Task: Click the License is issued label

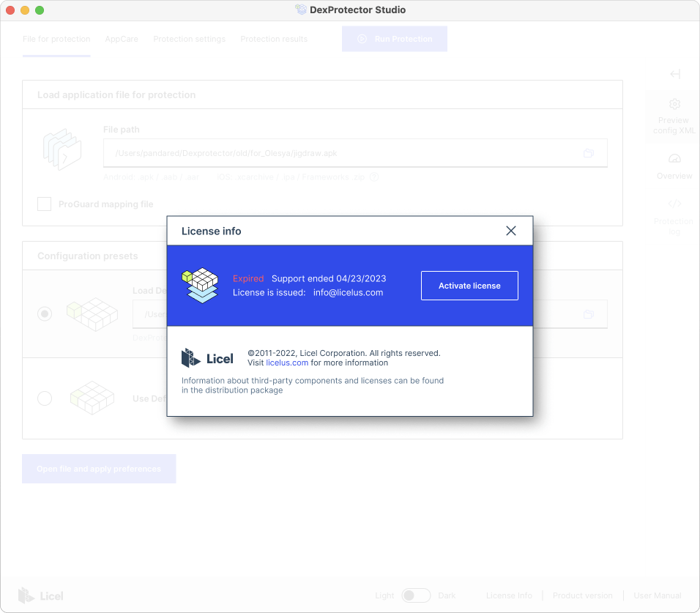Action: click(269, 292)
